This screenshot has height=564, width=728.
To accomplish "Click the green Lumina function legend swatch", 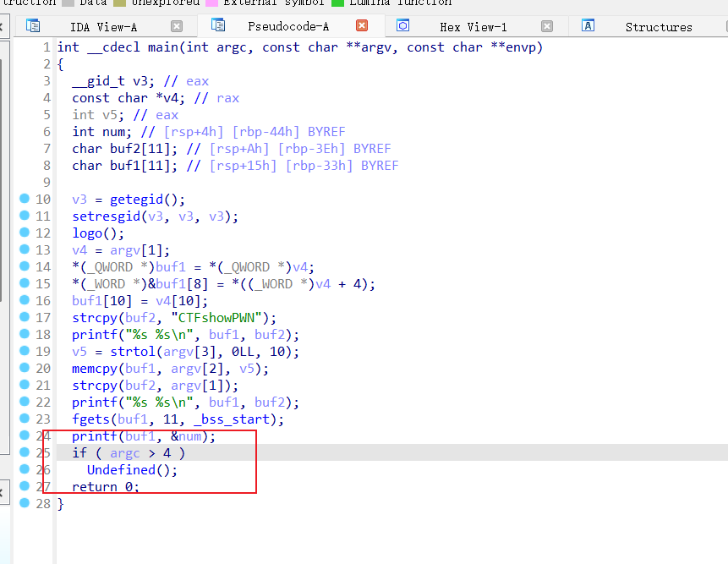I will pos(337,3).
